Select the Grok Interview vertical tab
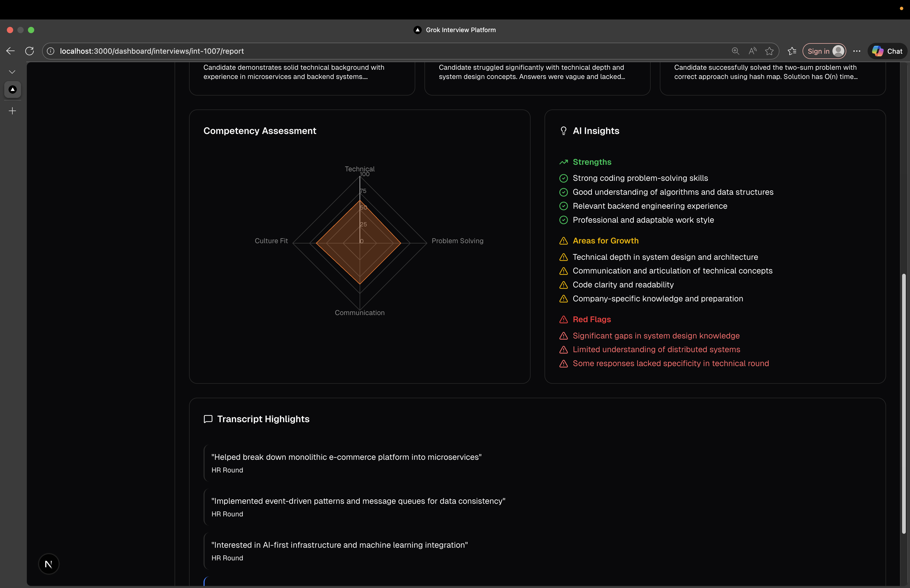The image size is (910, 588). [x=13, y=89]
